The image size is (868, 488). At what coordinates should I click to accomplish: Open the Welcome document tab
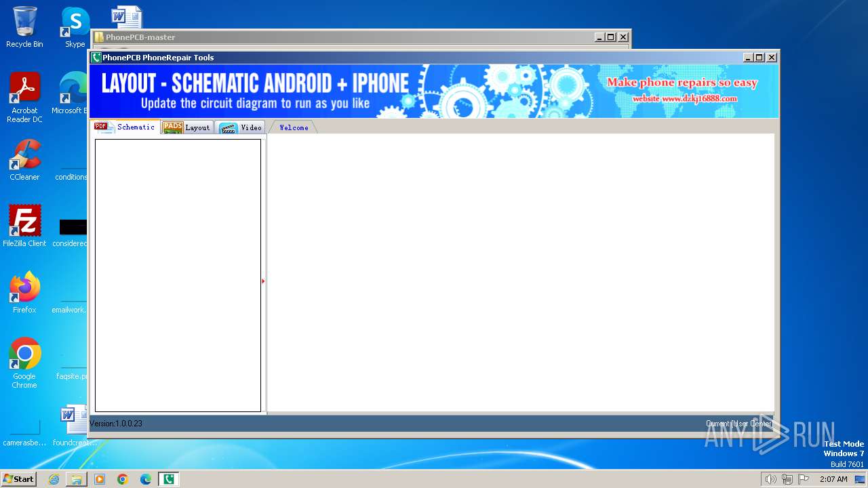(x=294, y=127)
